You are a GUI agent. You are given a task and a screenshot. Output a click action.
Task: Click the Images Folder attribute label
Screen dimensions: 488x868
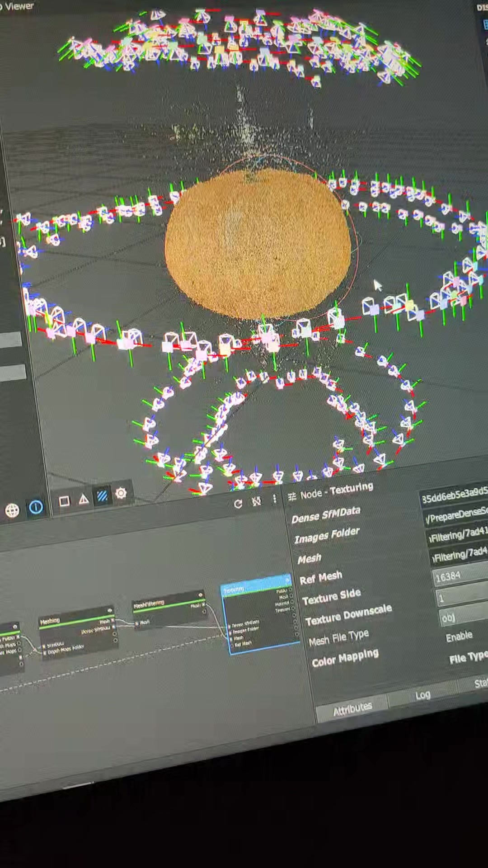pyautogui.click(x=327, y=535)
